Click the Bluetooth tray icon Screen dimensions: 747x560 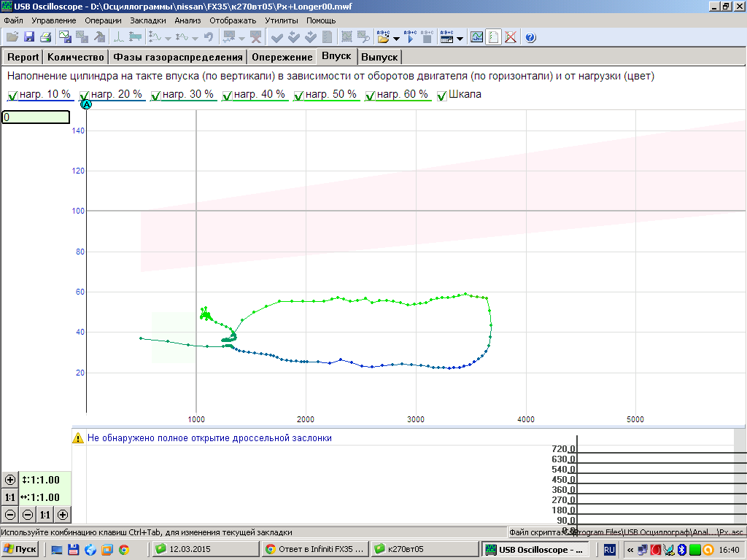(x=682, y=550)
